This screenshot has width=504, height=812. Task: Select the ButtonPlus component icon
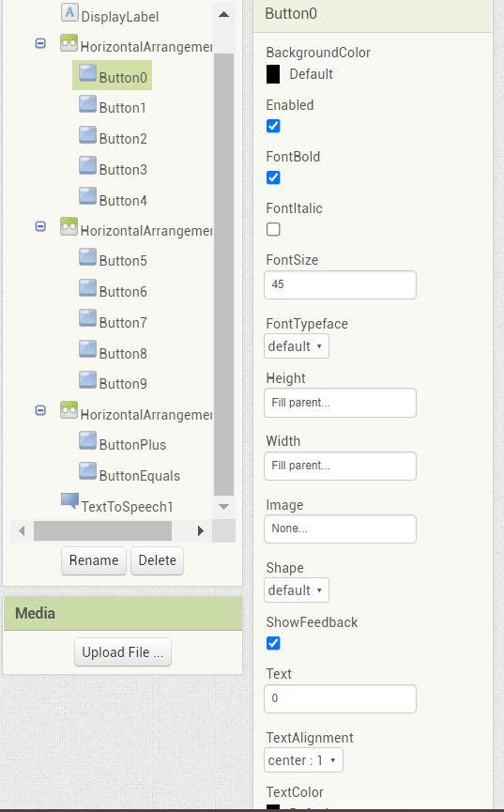tap(87, 440)
